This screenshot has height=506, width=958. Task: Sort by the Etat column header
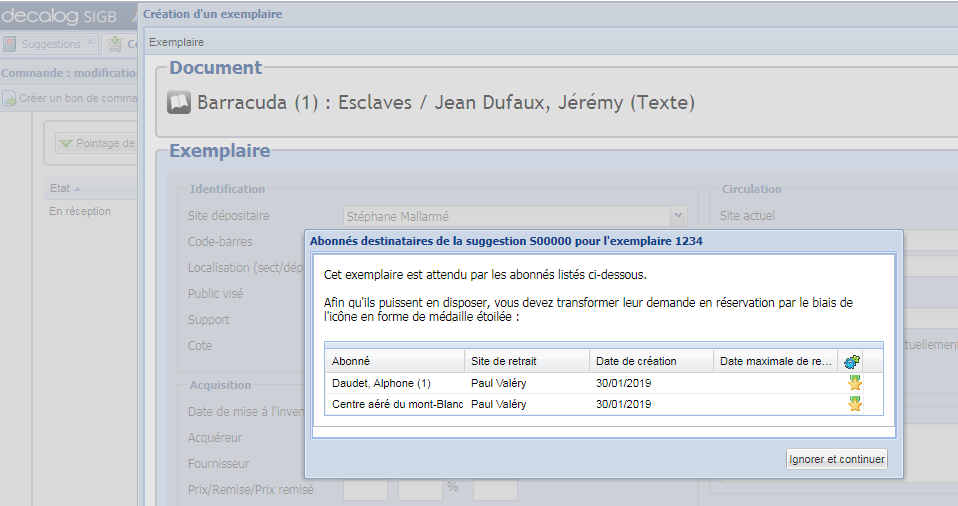point(91,188)
